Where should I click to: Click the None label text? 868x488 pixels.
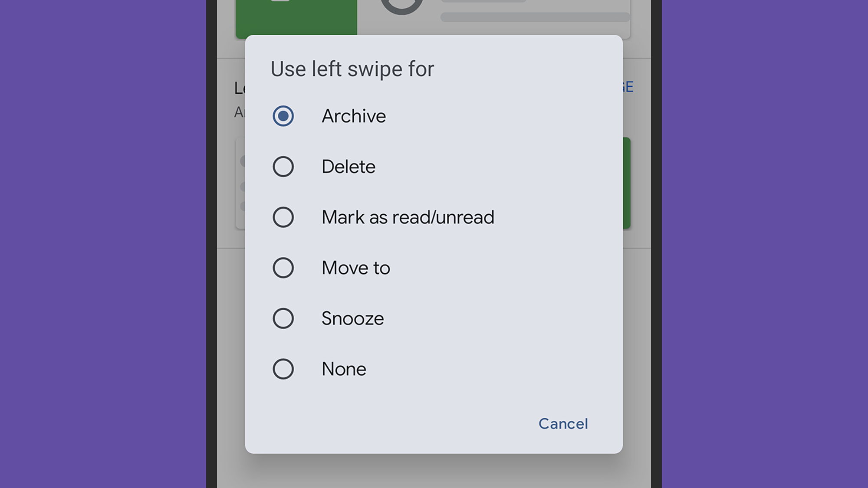point(343,369)
